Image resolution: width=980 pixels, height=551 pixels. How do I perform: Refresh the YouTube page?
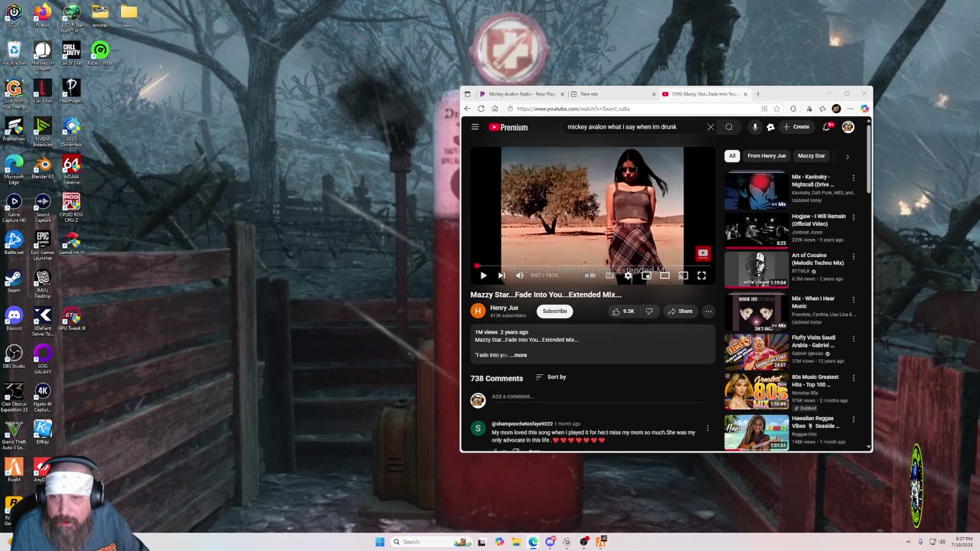481,109
